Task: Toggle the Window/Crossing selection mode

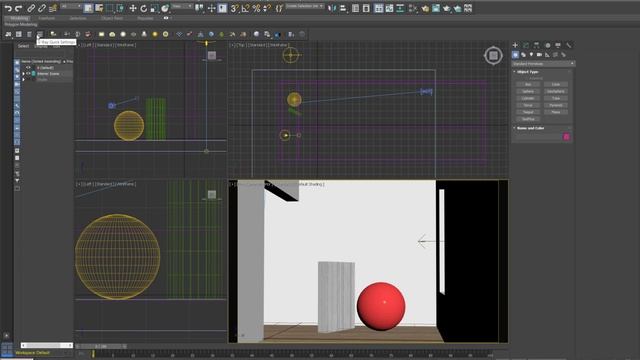Action: (x=120, y=8)
